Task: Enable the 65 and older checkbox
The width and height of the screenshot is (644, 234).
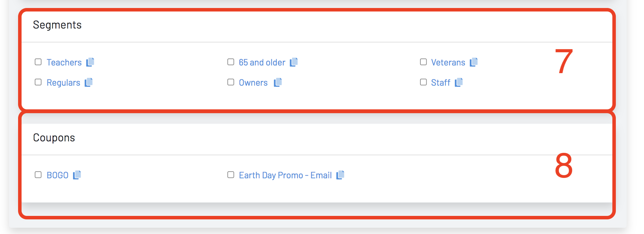Action: click(x=231, y=62)
